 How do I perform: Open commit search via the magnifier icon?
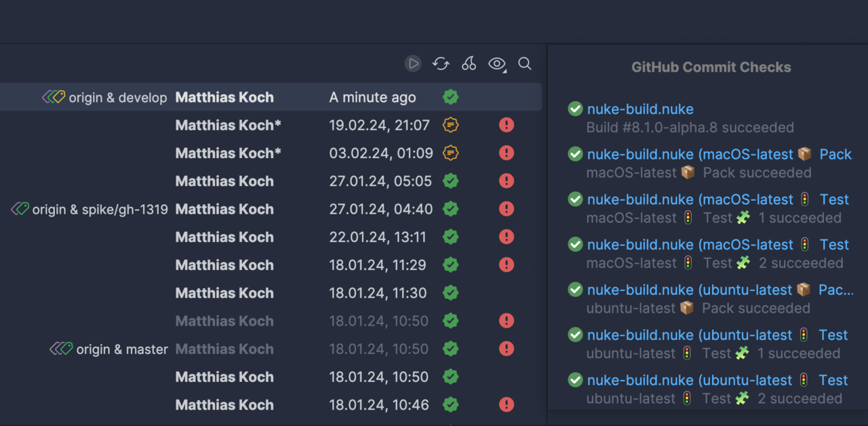(524, 63)
